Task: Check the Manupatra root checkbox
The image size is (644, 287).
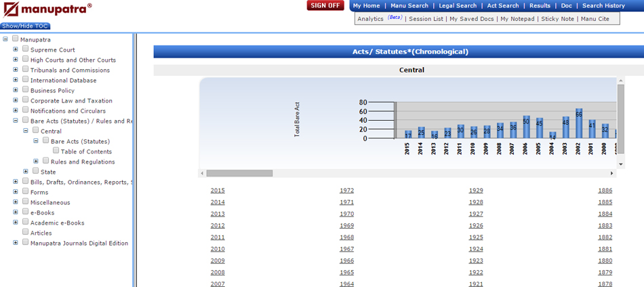Action: [15, 39]
